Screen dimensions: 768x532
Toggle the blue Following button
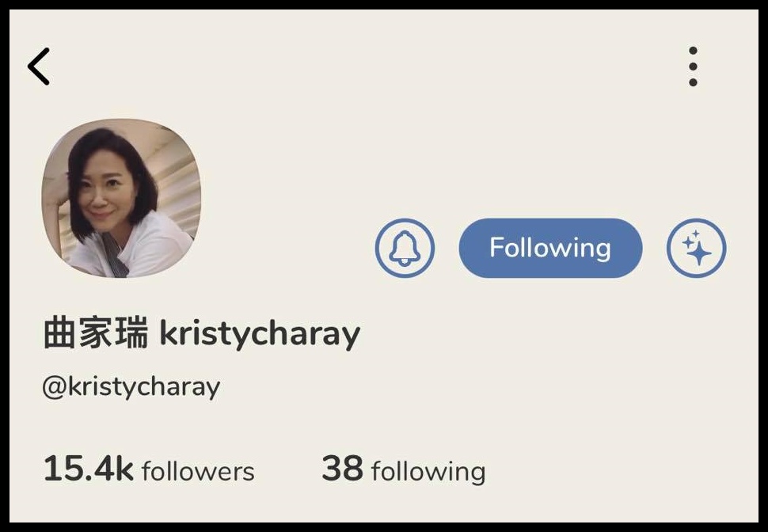coord(550,248)
